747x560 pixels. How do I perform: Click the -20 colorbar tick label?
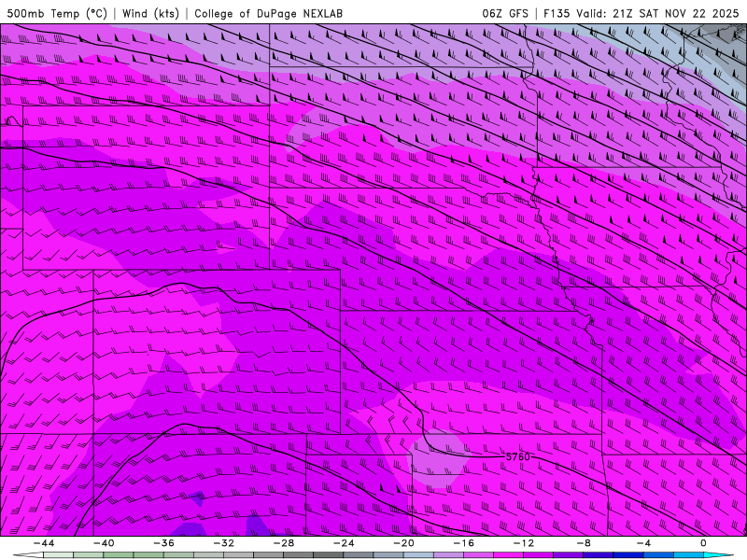pos(404,543)
